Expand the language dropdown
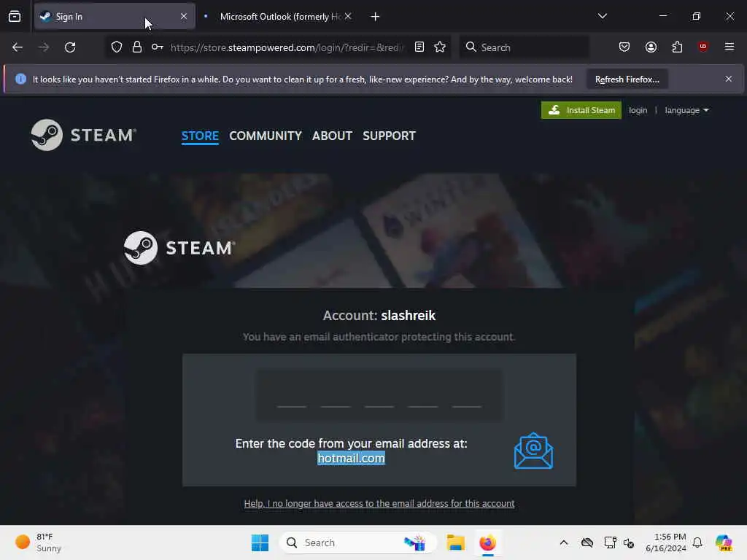Screen dimensions: 747x560 click(686, 111)
